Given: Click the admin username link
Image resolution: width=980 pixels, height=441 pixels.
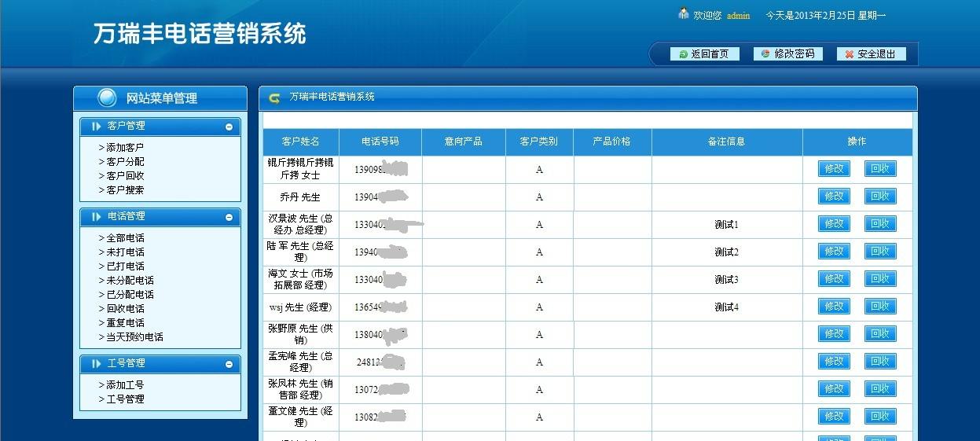Looking at the screenshot, I should (x=738, y=16).
